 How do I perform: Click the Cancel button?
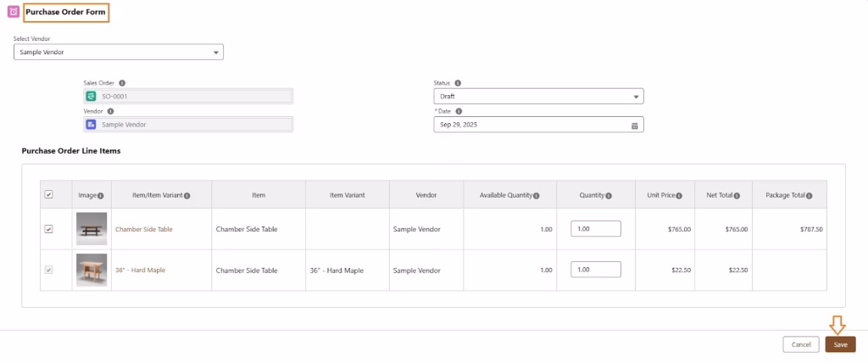click(801, 344)
